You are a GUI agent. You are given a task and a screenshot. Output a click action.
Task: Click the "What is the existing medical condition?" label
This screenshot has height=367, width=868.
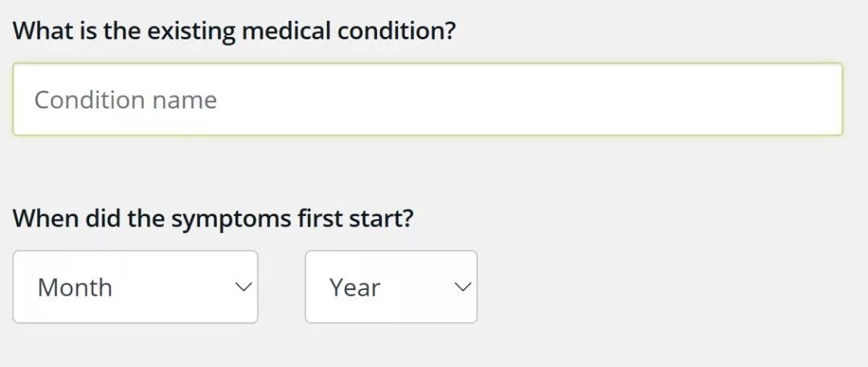(x=235, y=31)
